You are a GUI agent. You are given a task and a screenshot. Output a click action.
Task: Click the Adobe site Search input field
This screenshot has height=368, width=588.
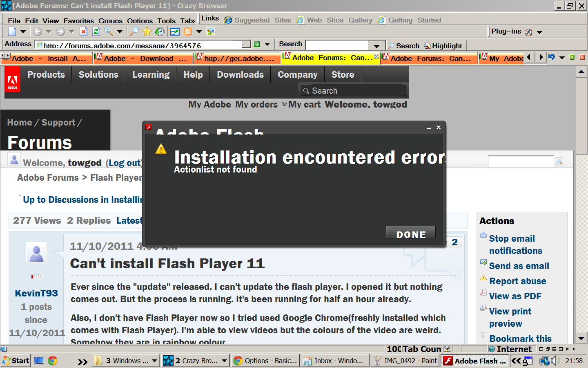[x=353, y=90]
